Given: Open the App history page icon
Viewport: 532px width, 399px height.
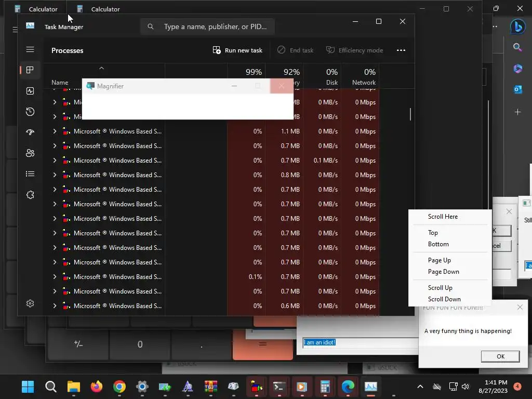Looking at the screenshot, I should [30, 112].
